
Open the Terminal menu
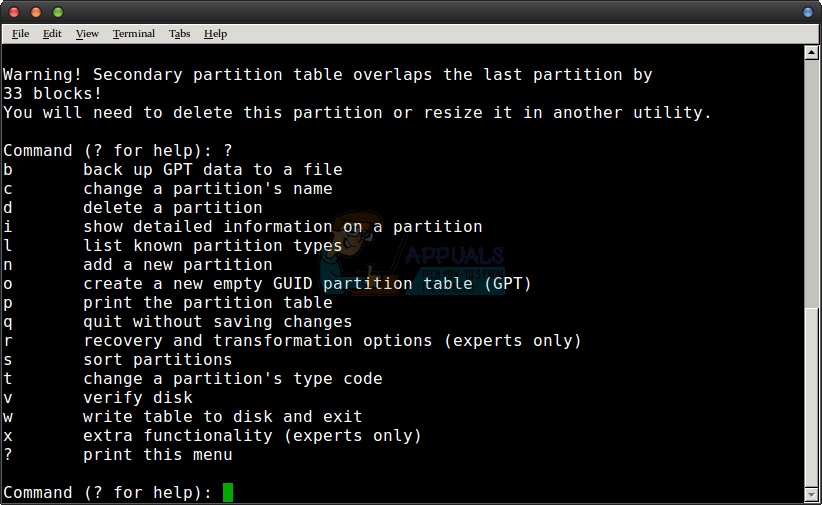click(x=133, y=33)
